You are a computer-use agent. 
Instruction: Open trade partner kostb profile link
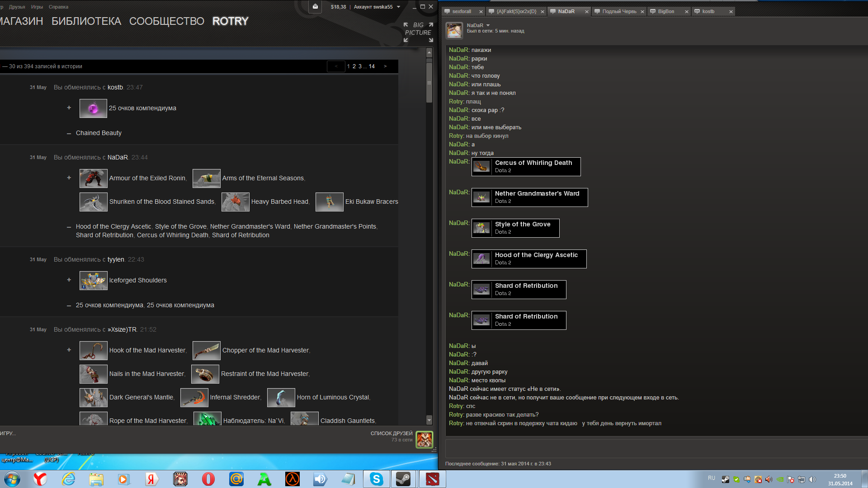[x=115, y=87]
